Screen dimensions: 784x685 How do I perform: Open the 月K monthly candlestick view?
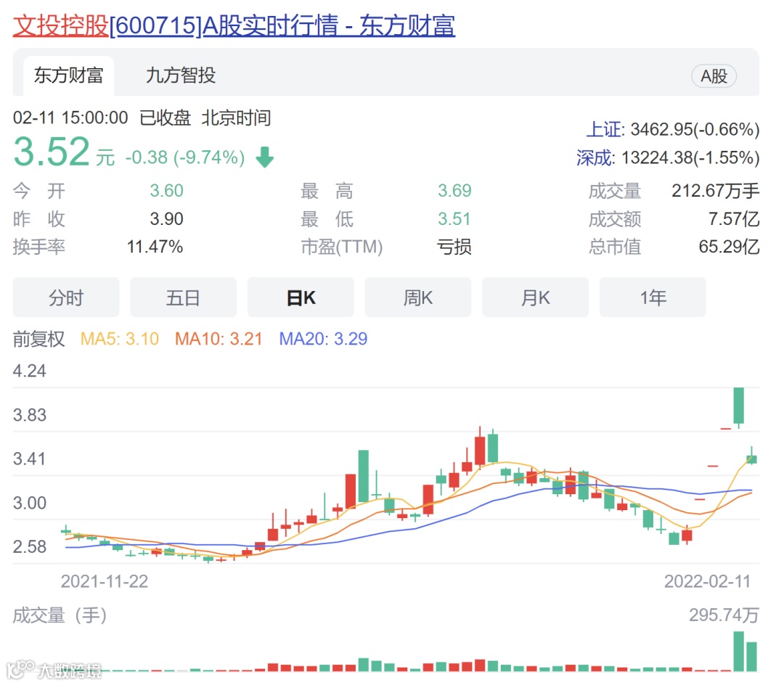(535, 298)
